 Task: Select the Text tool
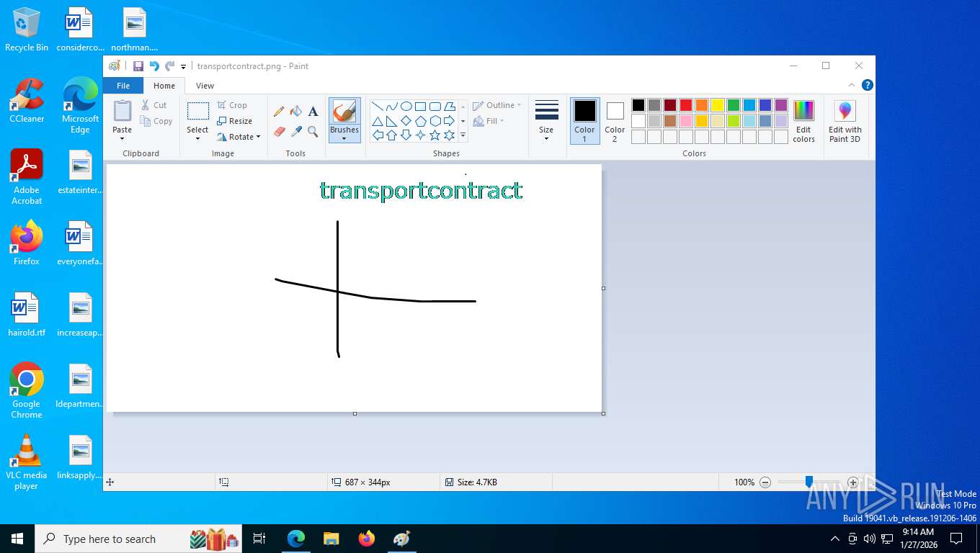[313, 112]
